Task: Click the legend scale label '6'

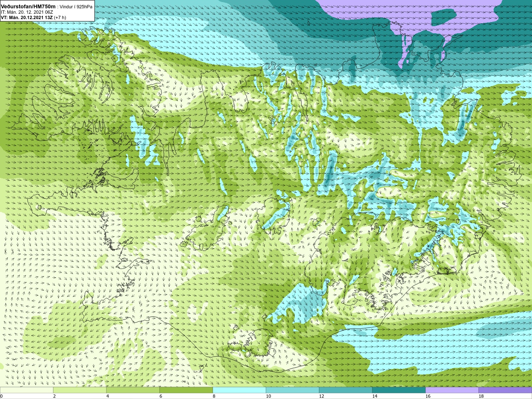Action: (x=161, y=396)
